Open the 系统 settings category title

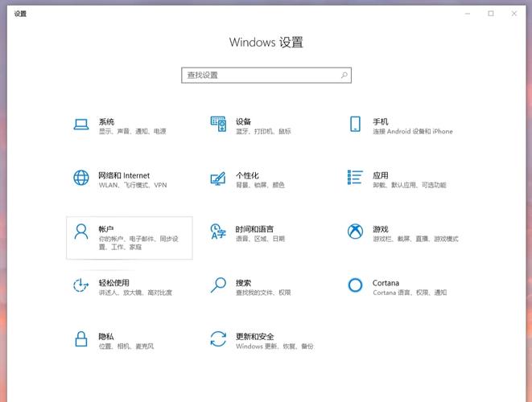(x=106, y=121)
